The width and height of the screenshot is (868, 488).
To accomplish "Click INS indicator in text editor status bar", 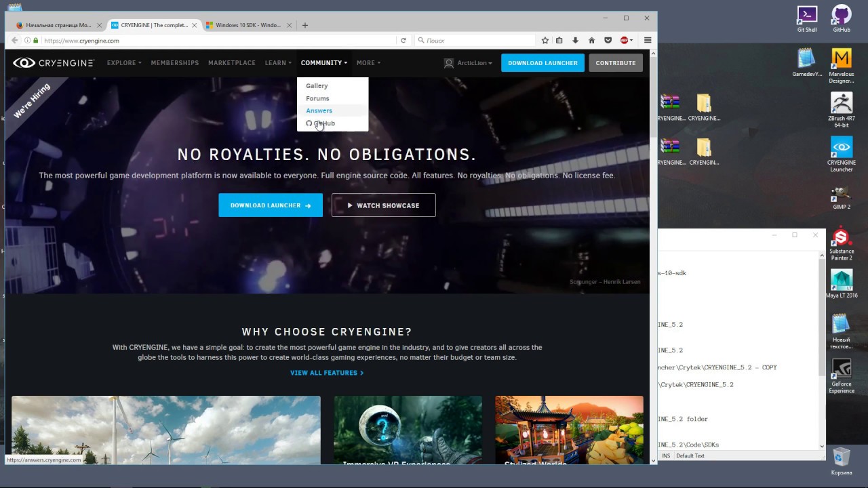I will (666, 455).
